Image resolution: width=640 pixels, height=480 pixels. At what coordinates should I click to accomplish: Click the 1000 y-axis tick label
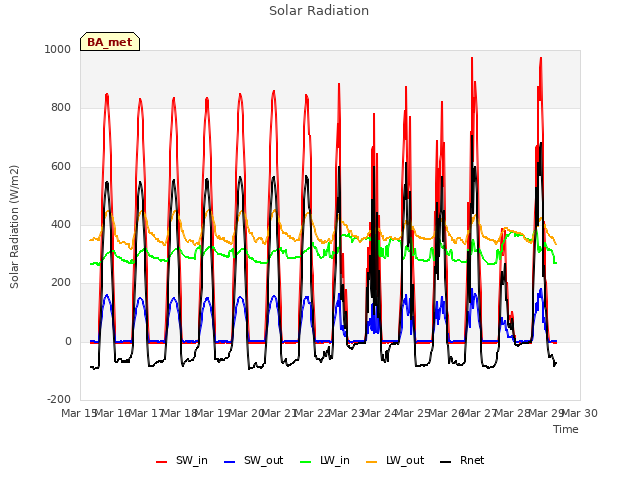58,49
